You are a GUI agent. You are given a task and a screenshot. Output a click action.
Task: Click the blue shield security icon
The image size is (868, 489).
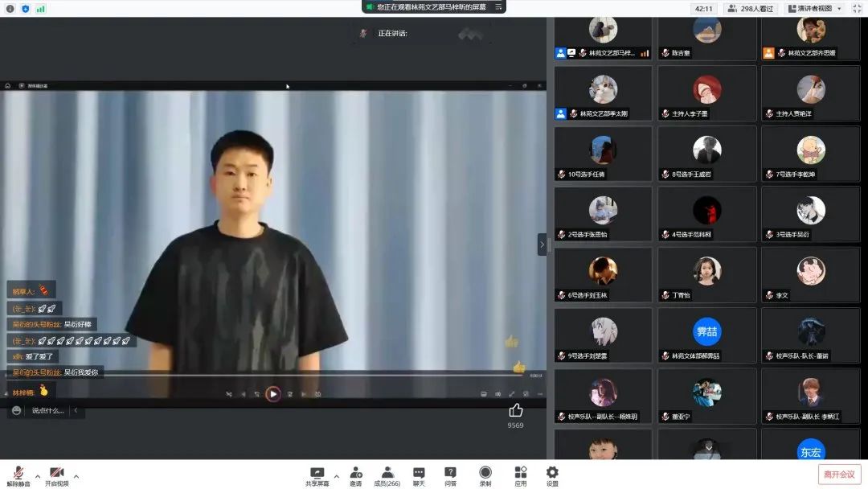coord(26,9)
